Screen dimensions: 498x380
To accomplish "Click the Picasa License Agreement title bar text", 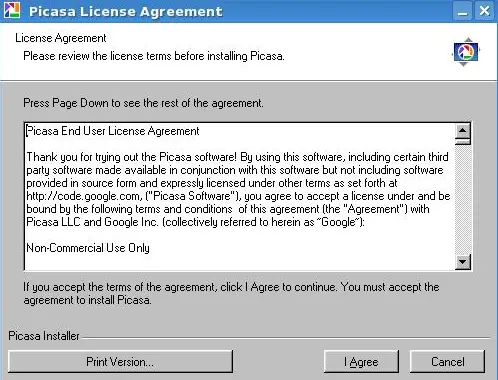I will pyautogui.click(x=125, y=11).
